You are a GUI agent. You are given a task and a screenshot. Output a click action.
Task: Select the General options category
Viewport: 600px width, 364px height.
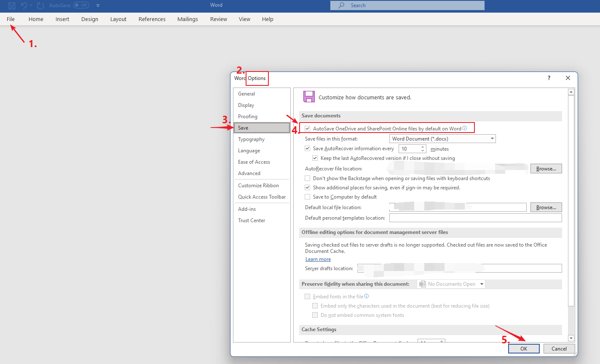[262, 94]
